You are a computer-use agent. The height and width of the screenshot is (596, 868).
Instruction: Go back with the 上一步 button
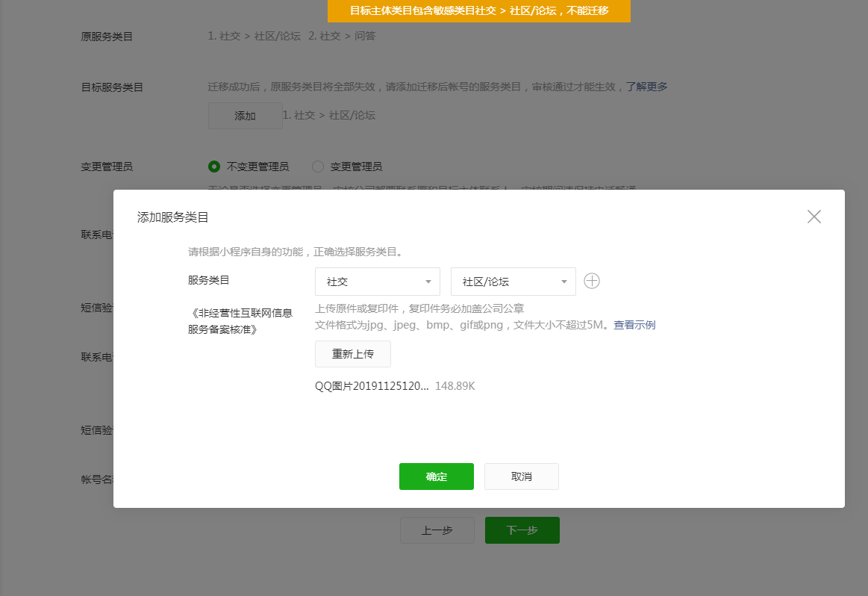[437, 530]
